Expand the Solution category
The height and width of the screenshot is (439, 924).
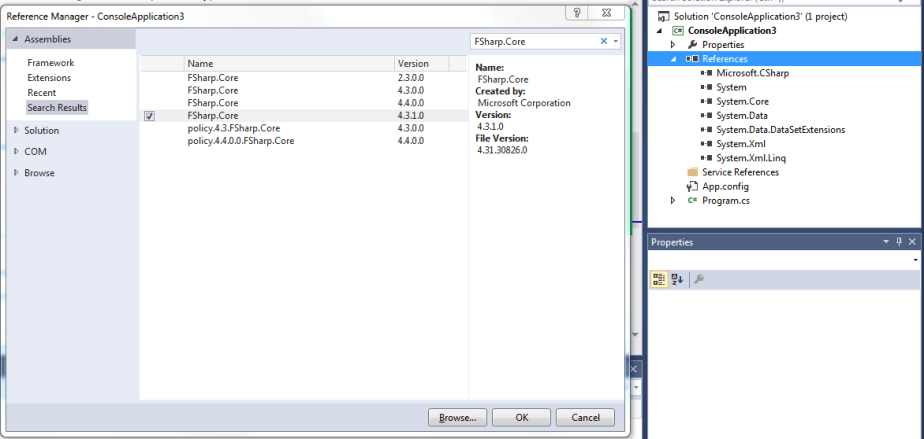[16, 130]
